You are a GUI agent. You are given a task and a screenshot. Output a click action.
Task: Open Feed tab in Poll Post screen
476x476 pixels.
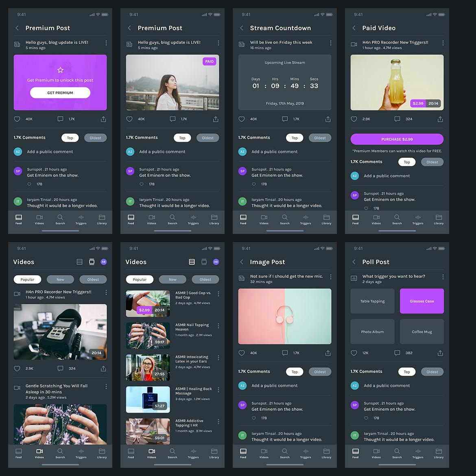tap(355, 453)
